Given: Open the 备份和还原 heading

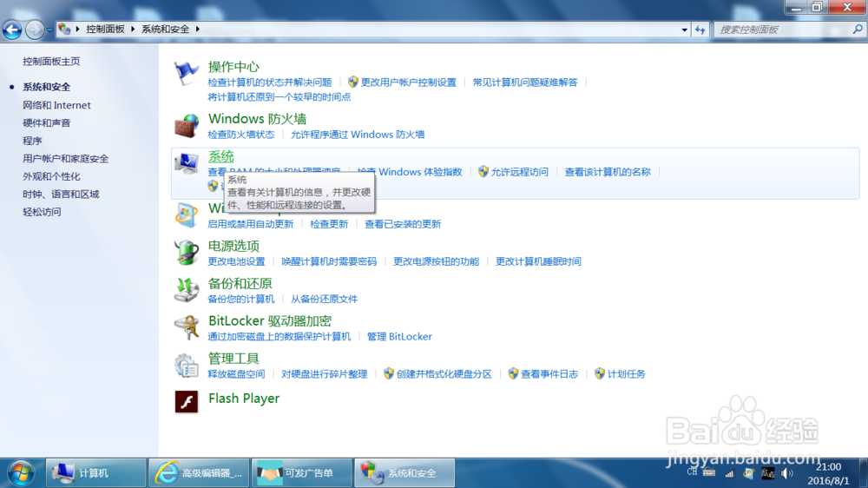Looking at the screenshot, I should pyautogui.click(x=240, y=283).
